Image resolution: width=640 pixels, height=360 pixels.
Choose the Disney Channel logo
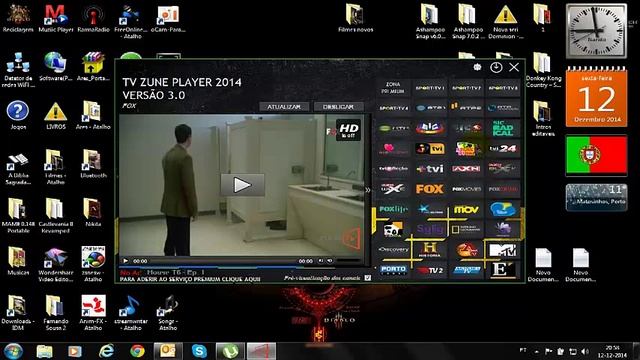pyautogui.click(x=503, y=209)
